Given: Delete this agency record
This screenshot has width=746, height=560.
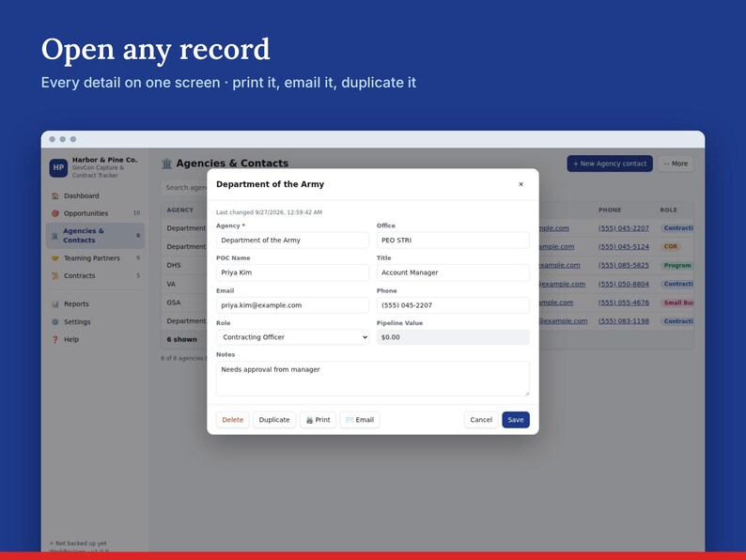Looking at the screenshot, I should click(233, 420).
